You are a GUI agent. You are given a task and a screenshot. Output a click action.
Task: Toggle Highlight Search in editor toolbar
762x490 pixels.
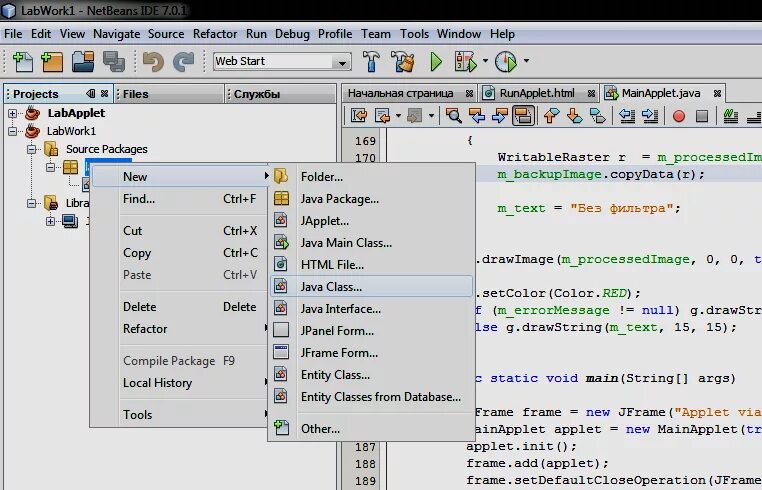point(523,116)
